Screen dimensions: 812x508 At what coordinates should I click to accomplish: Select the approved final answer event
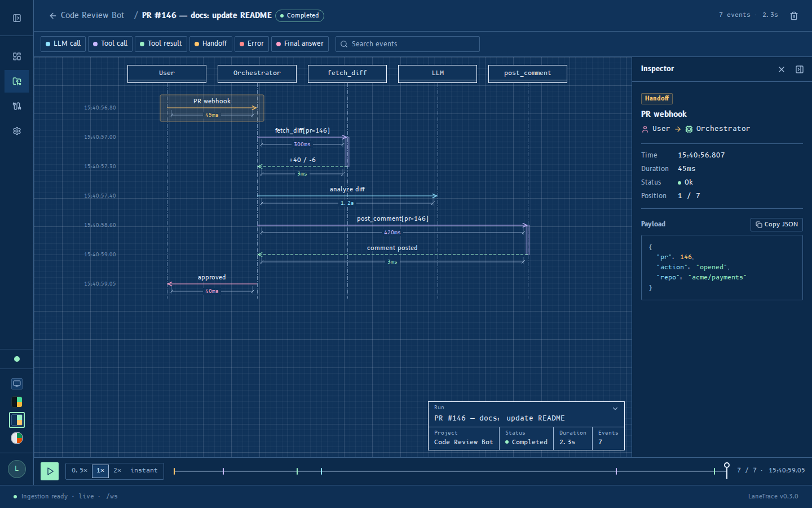tap(212, 284)
